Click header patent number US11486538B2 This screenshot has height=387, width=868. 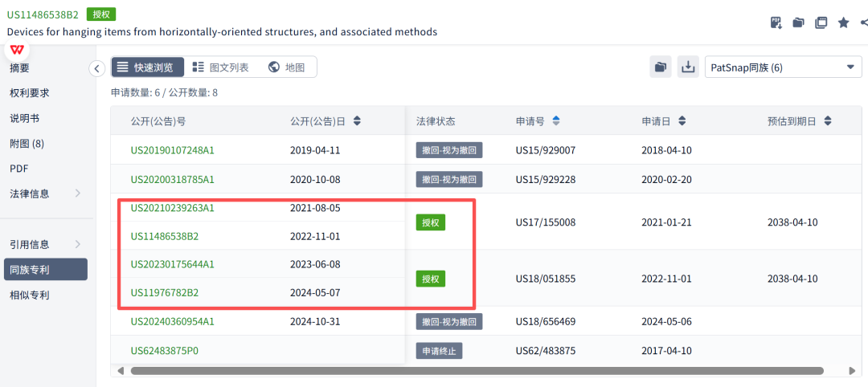(43, 15)
